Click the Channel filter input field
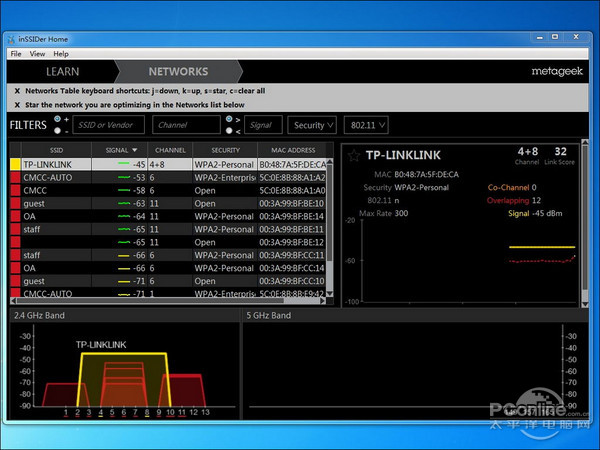600x450 pixels. 186,125
